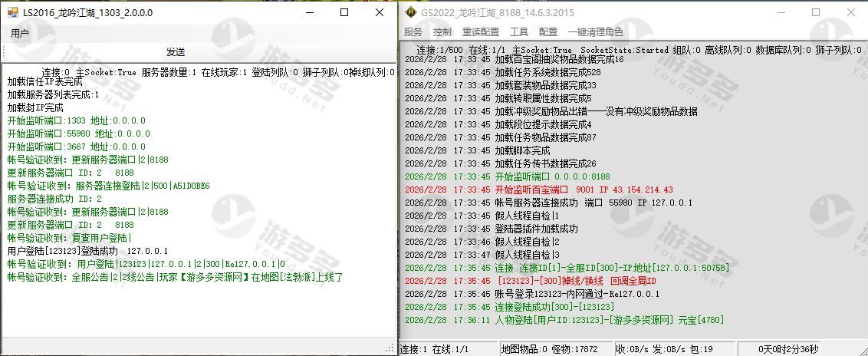Open the 重读配置 menu
Screen dimensions: 868x356
pos(481,32)
